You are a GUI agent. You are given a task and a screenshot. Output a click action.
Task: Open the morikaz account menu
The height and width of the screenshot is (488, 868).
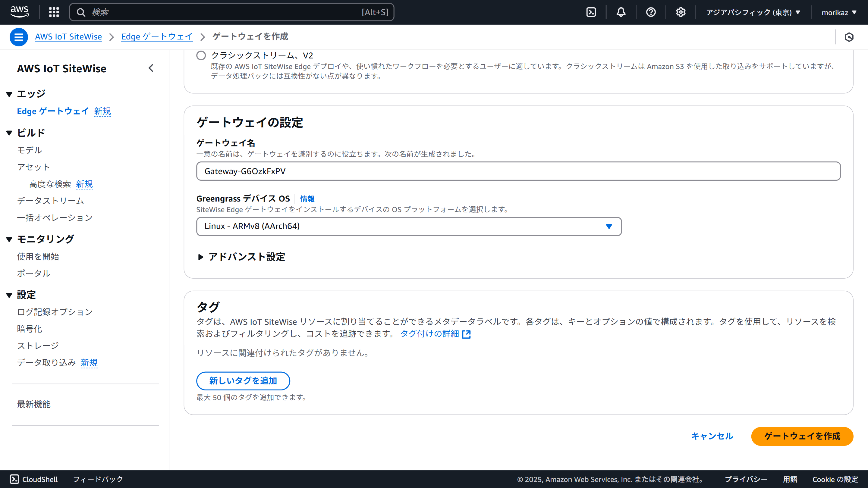click(839, 12)
